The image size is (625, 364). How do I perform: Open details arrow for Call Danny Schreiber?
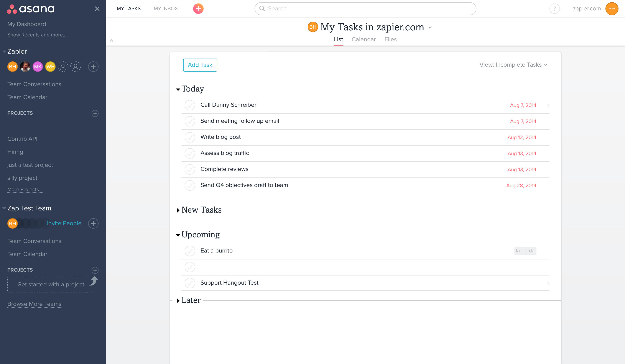[x=548, y=105]
